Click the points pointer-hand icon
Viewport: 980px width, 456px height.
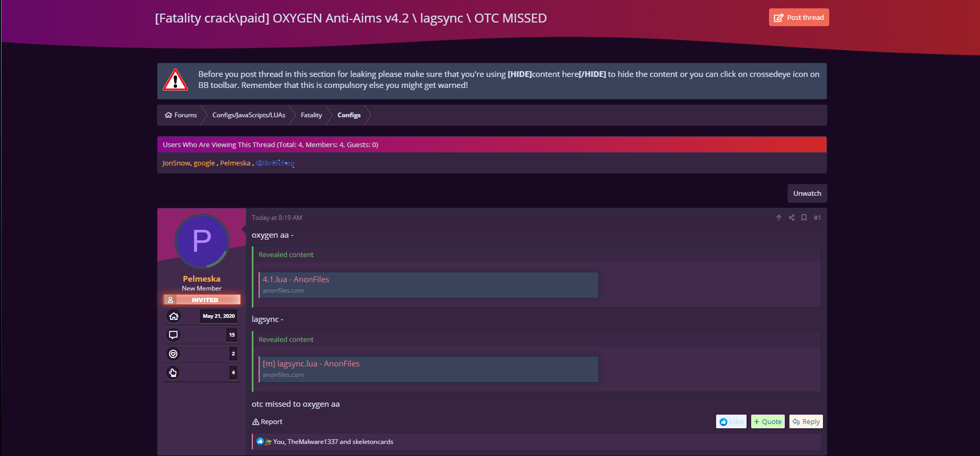point(173,373)
